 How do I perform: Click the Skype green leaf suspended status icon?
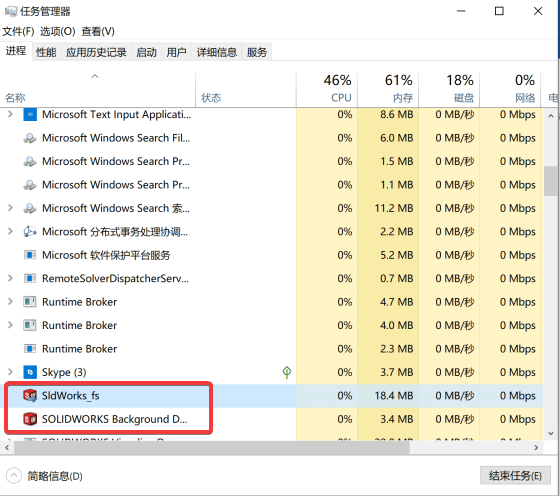286,372
